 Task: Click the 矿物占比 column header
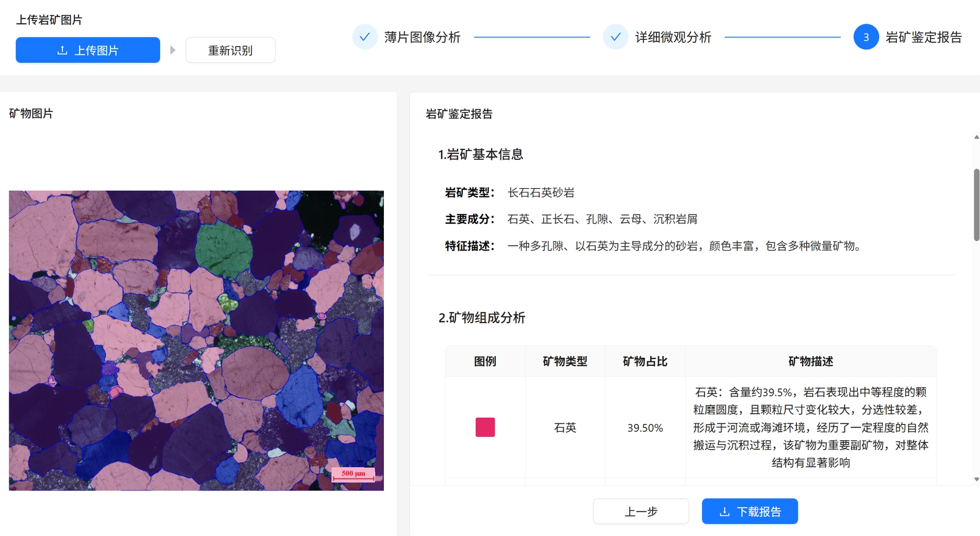pyautogui.click(x=645, y=361)
